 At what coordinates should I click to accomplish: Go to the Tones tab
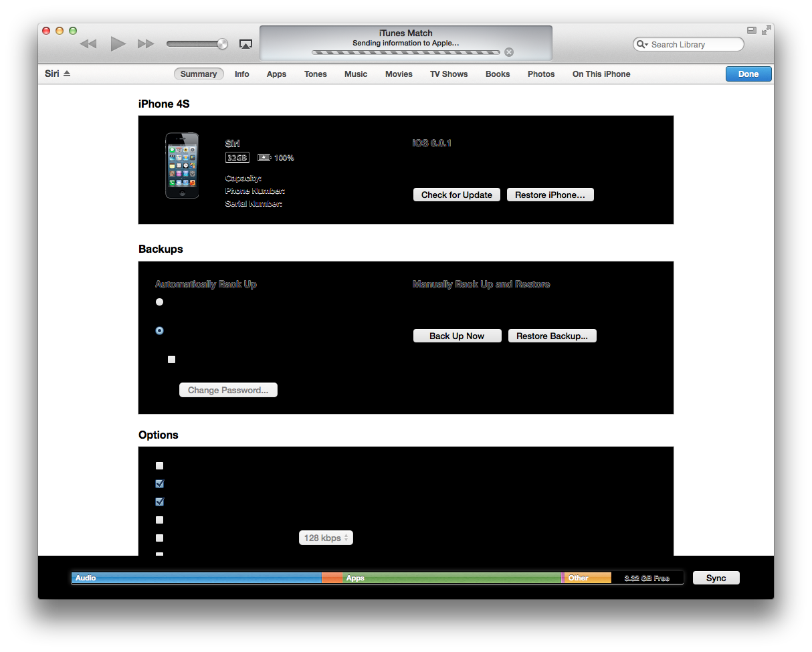316,74
